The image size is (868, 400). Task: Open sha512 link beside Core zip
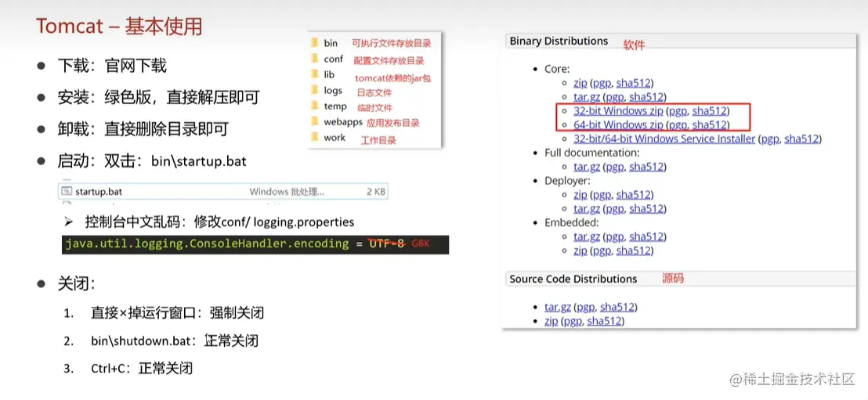coord(633,83)
